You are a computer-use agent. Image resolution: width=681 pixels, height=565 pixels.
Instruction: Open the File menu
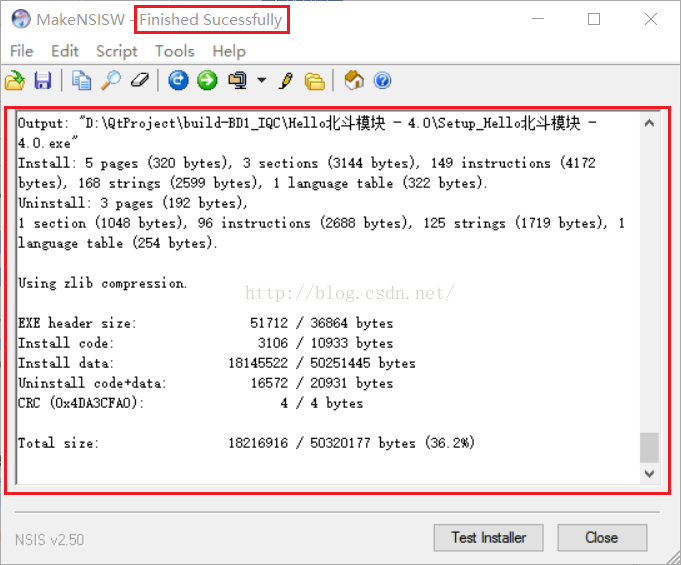21,51
